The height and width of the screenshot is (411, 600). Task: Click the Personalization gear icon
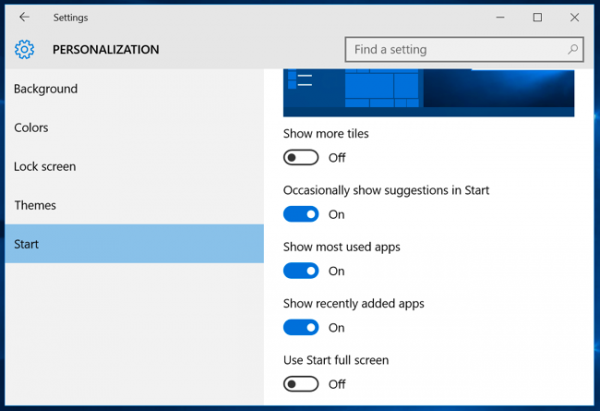coord(24,49)
